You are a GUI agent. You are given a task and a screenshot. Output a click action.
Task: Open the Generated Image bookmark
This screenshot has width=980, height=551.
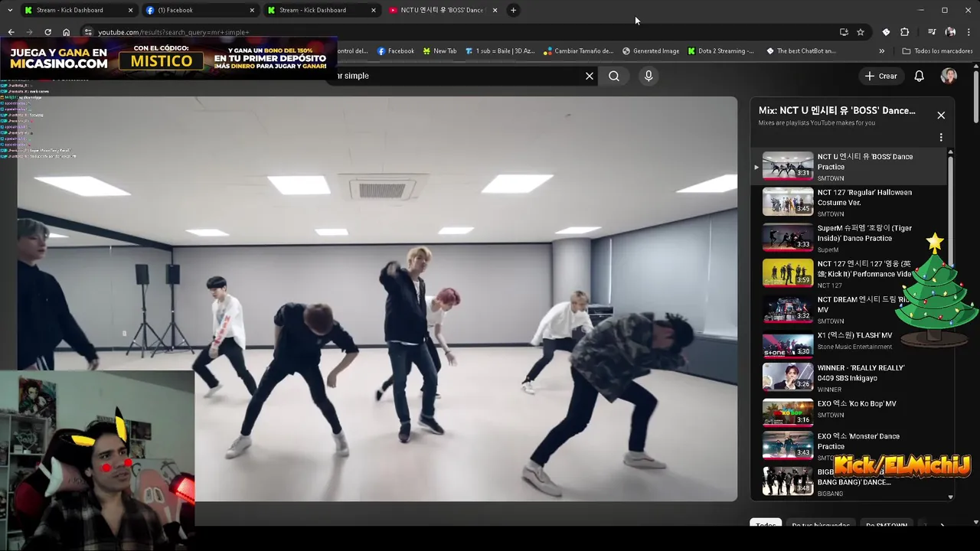[x=651, y=51]
